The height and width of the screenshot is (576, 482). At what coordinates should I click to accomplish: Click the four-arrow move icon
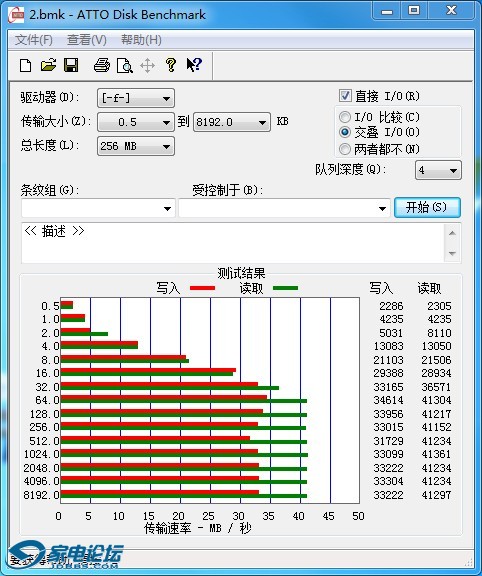click(147, 66)
